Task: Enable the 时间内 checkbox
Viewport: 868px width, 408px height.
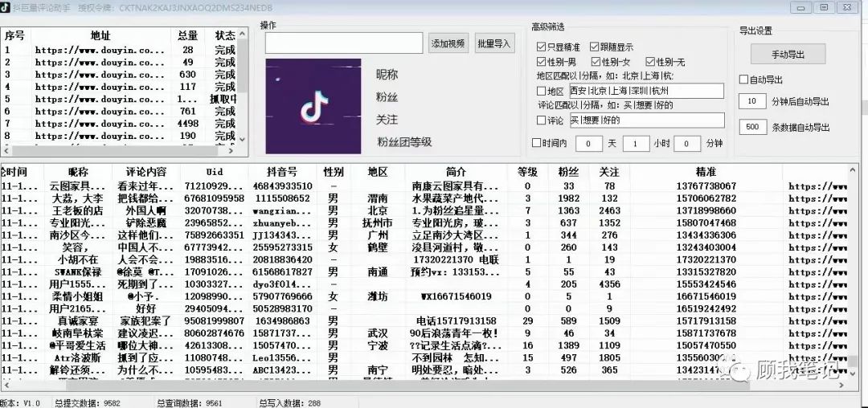Action: click(536, 143)
